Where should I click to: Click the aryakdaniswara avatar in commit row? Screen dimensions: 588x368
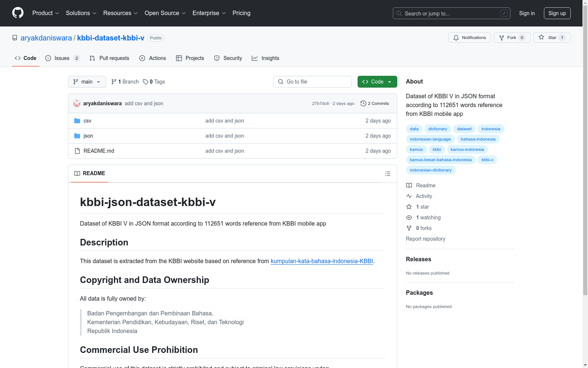click(x=77, y=103)
